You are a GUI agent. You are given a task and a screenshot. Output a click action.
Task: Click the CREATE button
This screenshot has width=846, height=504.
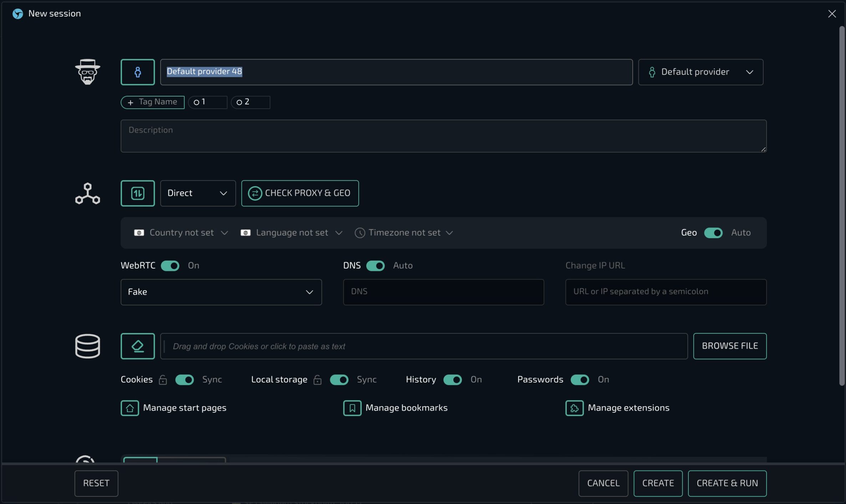[x=658, y=483]
